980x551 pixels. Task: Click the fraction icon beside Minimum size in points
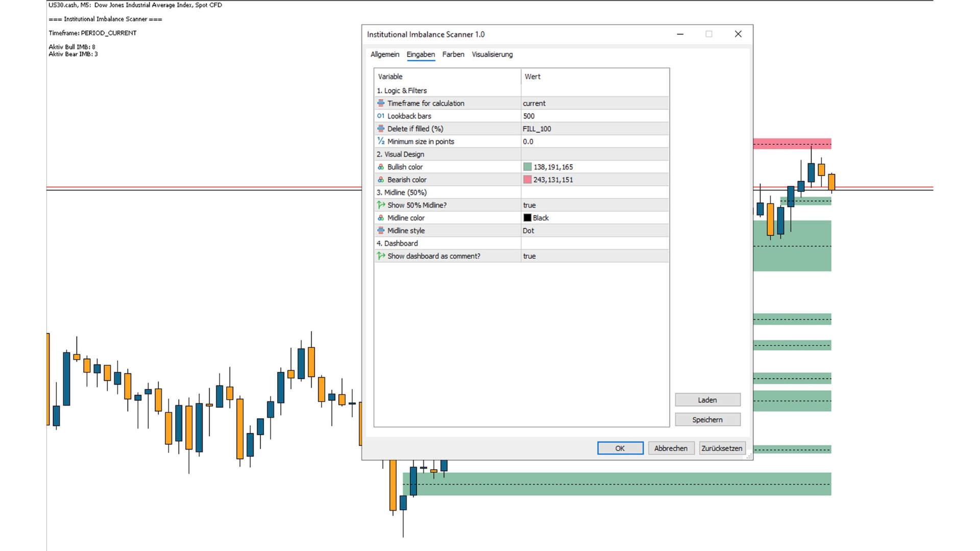coord(381,141)
